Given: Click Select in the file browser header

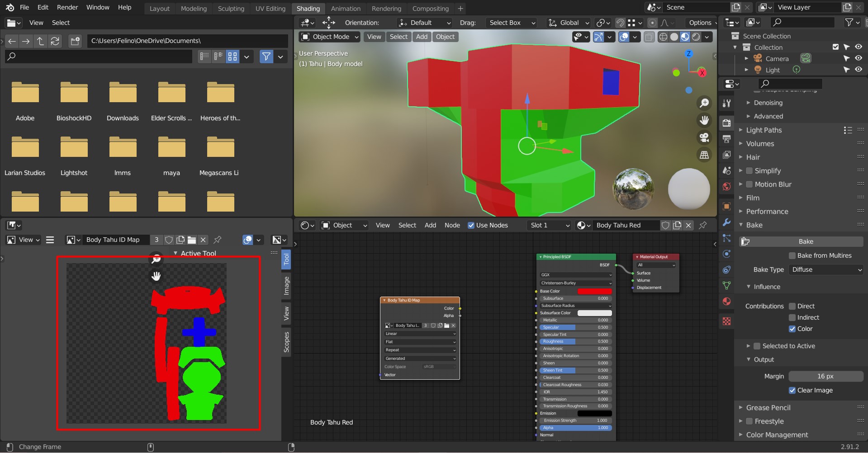Looking at the screenshot, I should (61, 23).
